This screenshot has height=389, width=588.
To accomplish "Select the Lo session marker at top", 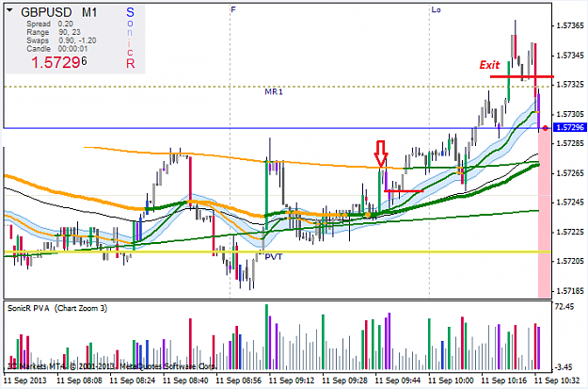I will coord(436,9).
